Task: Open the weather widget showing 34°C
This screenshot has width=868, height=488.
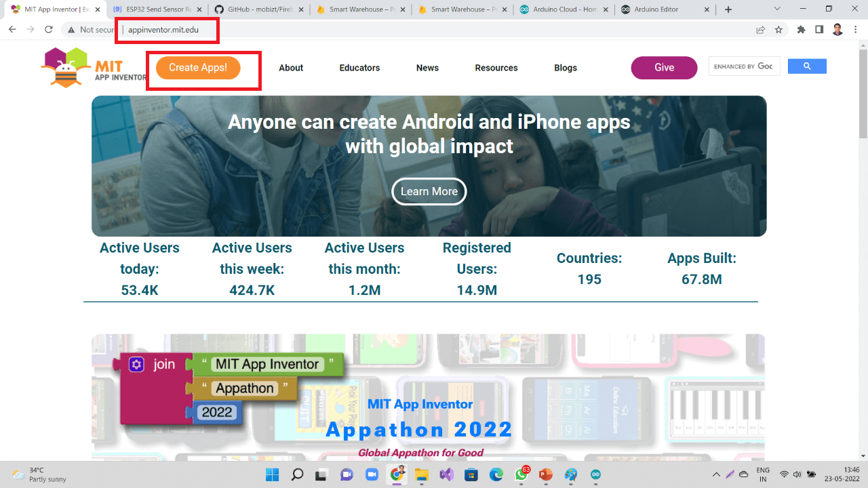Action: pos(39,474)
